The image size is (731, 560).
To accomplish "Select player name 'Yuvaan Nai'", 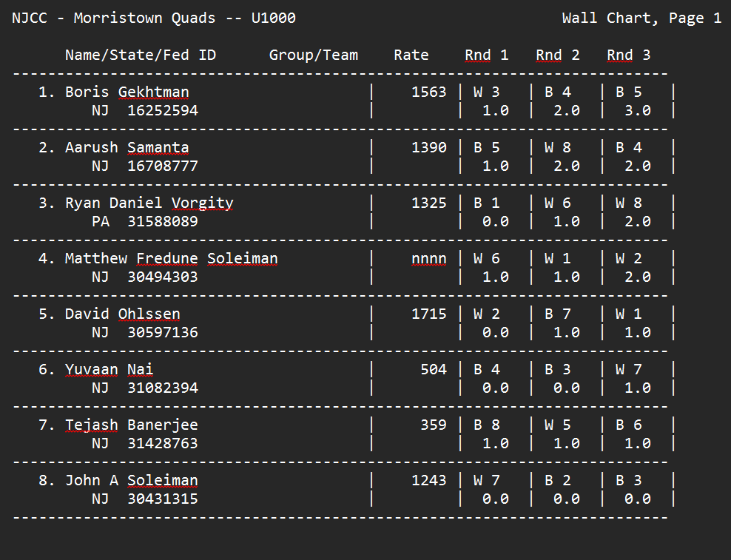I will 109,369.
